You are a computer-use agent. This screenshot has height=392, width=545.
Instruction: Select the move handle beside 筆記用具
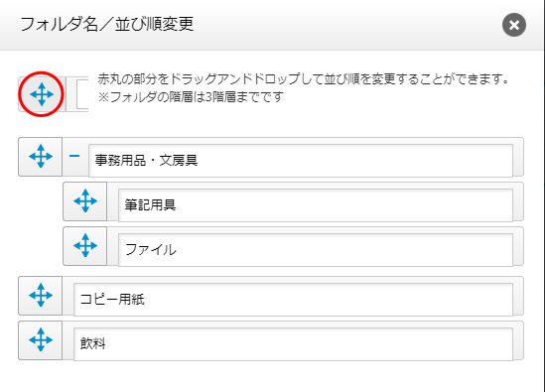click(84, 200)
